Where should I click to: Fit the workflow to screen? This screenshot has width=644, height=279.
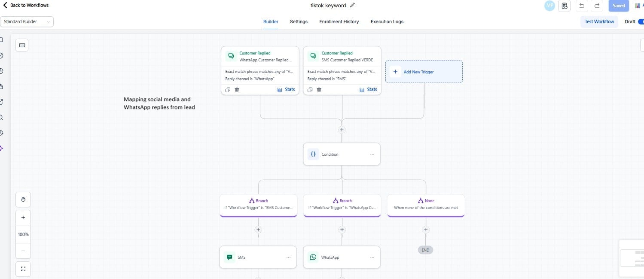[x=23, y=269]
